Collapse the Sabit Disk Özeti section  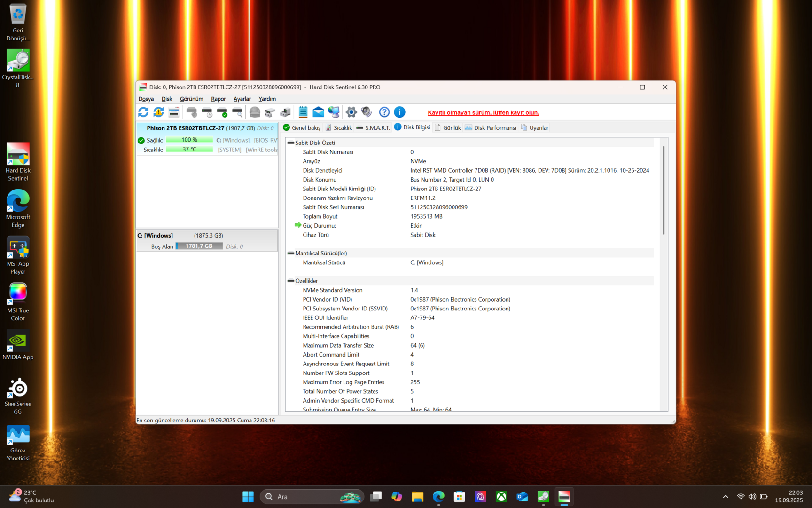pyautogui.click(x=291, y=143)
